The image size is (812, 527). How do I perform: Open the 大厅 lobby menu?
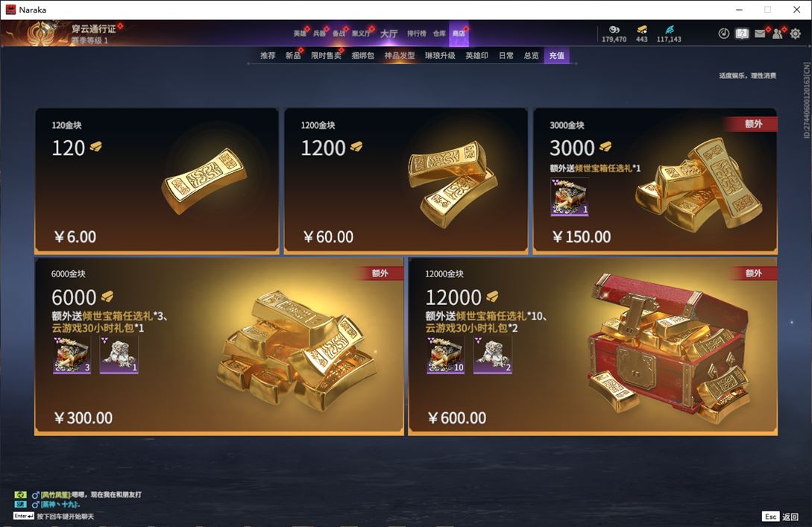(389, 34)
